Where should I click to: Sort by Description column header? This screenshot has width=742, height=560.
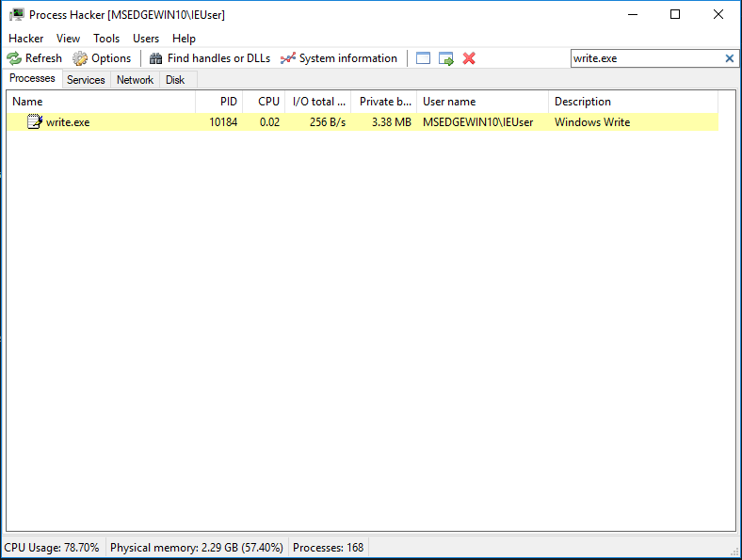click(x=633, y=102)
